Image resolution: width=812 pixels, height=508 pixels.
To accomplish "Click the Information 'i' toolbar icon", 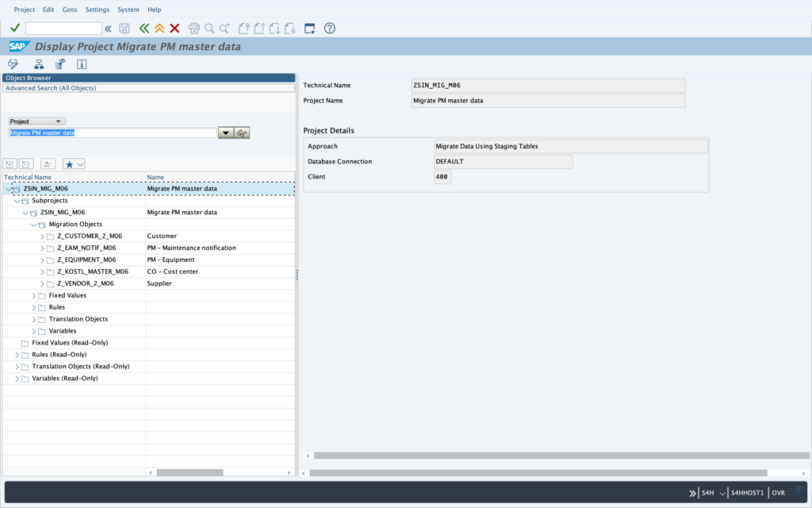I will [82, 64].
